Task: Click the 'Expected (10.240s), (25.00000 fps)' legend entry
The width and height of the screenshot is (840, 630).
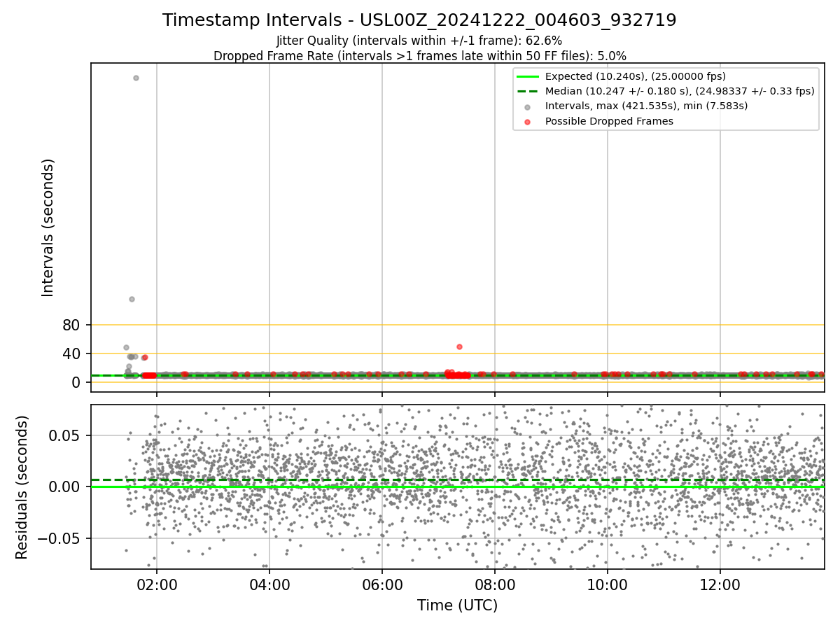Action: click(635, 76)
